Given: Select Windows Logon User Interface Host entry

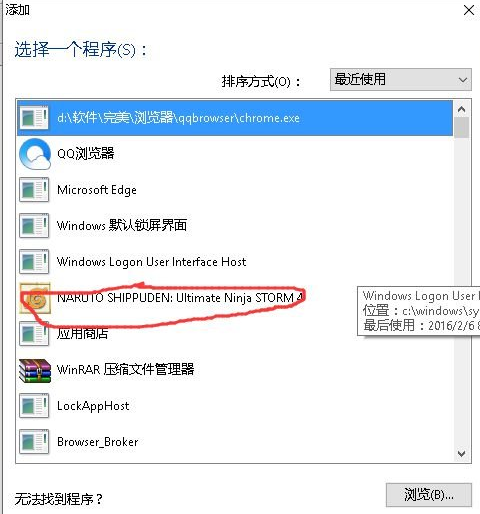Looking at the screenshot, I should 235,262.
